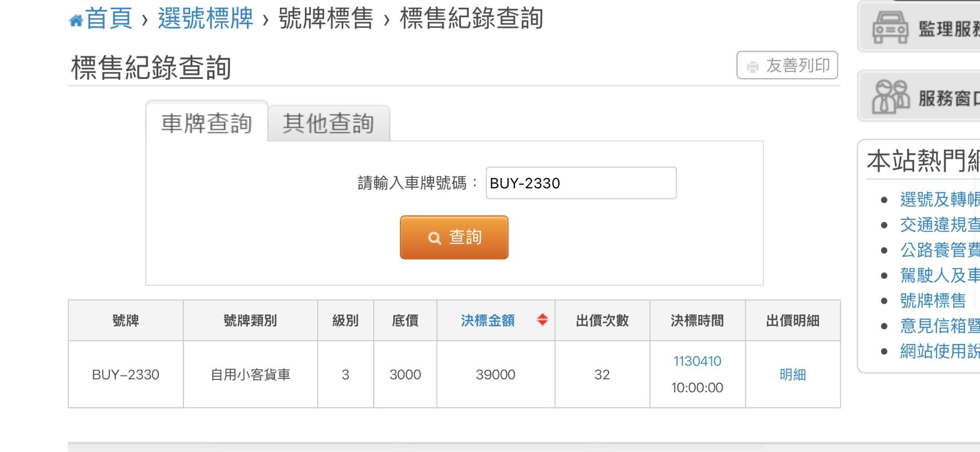Switch to the 其他查詢 tab
The width and height of the screenshot is (980, 452).
tap(328, 123)
